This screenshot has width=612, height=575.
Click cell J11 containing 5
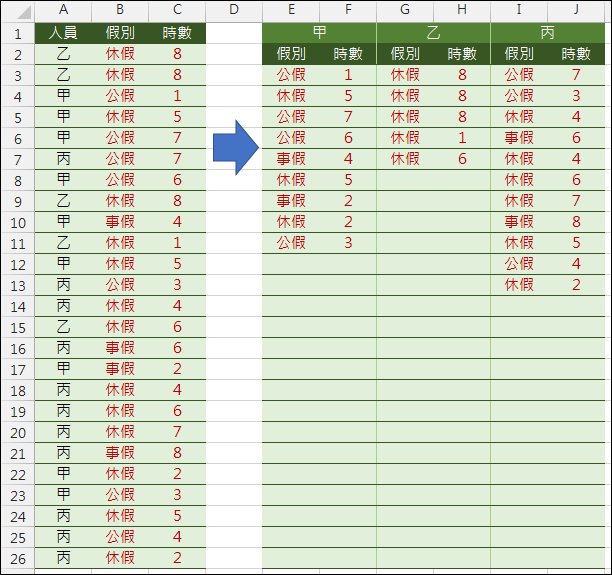(576, 243)
